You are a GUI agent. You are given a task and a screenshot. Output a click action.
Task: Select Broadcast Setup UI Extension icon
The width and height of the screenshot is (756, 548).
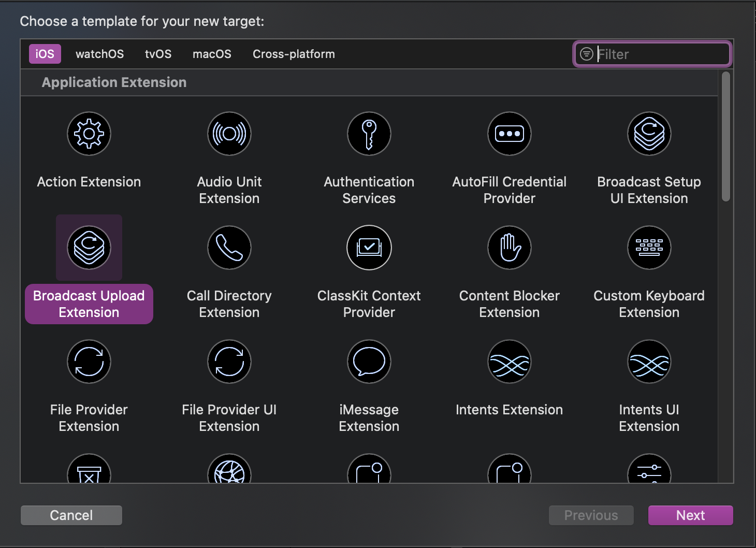coord(649,134)
